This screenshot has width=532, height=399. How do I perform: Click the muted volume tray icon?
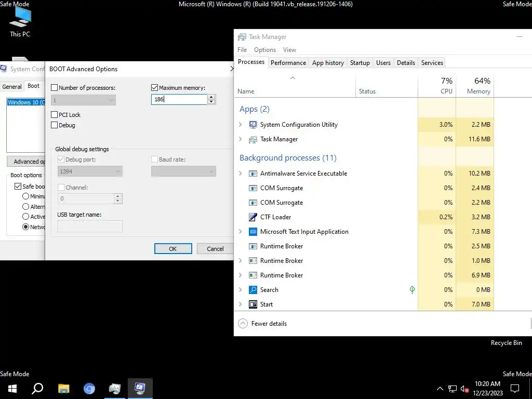(464, 389)
